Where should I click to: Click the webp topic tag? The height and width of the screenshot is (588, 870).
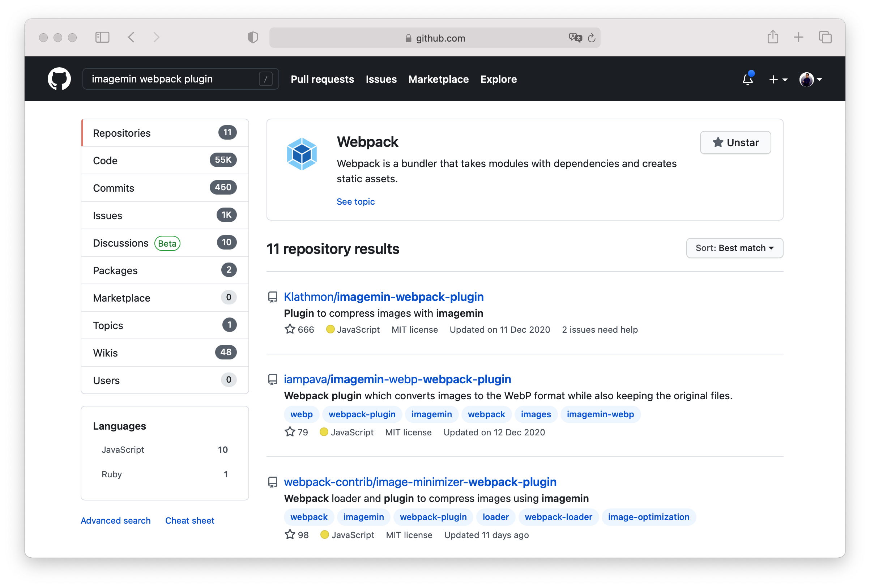tap(301, 414)
